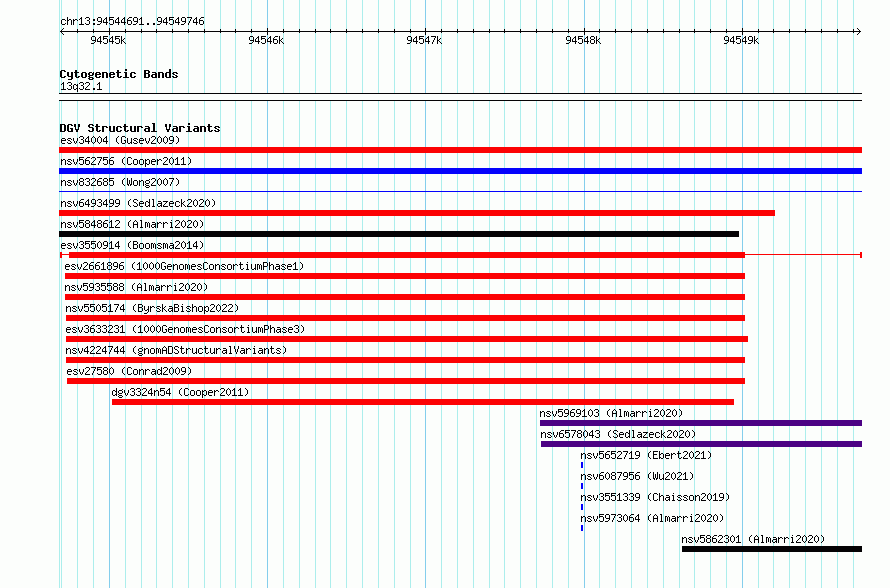Click the DGV Structural Variants track title
This screenshot has height=588, width=890.
point(140,128)
